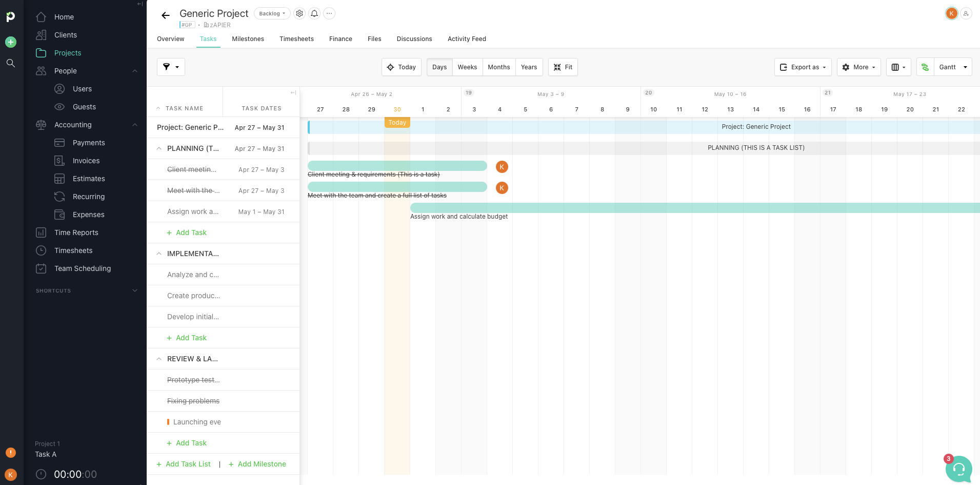Open the Overview tab
The image size is (980, 485).
coord(170,39)
